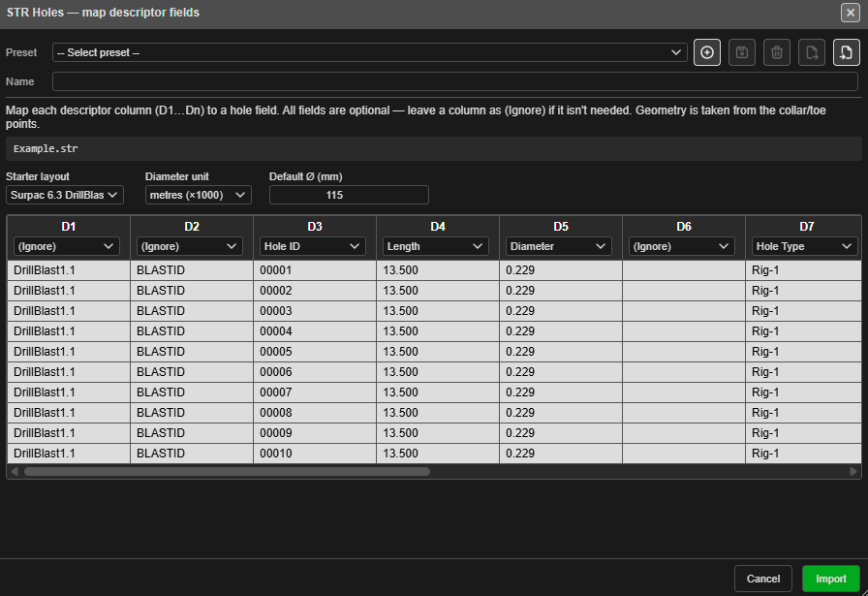Click 13.500 length in the 00003 row

pyautogui.click(x=437, y=311)
